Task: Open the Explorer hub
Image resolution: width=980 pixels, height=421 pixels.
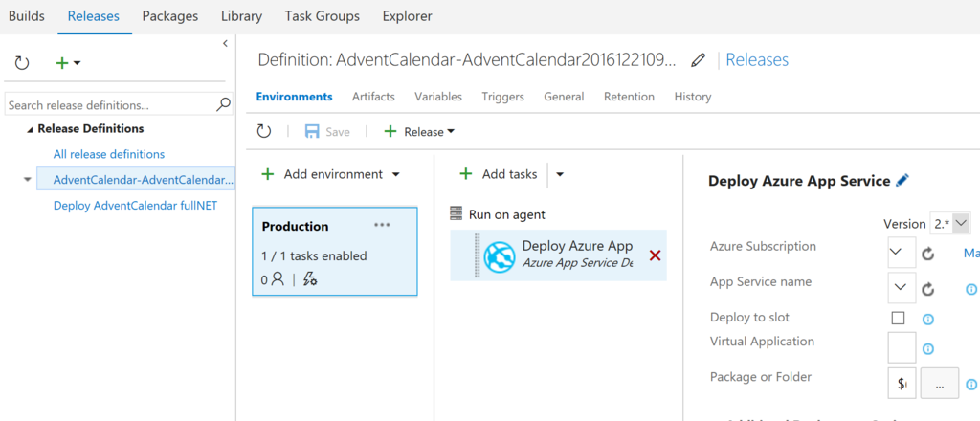Action: tap(407, 16)
